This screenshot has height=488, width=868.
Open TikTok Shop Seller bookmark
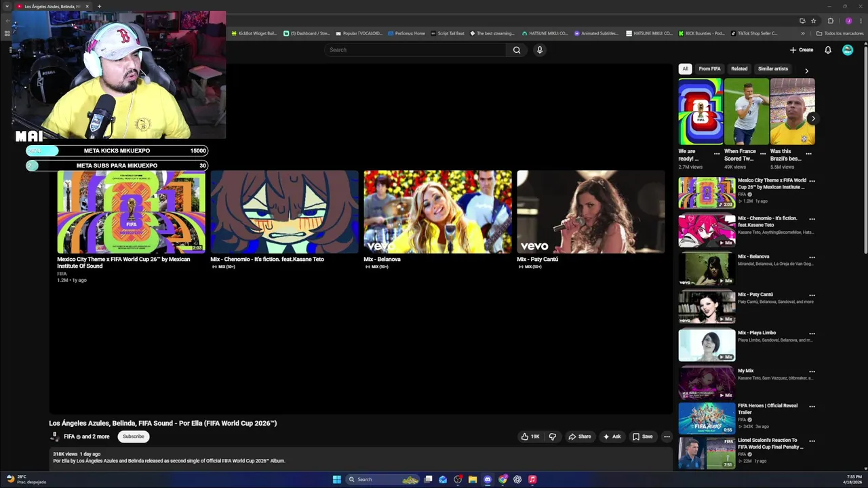coord(754,33)
